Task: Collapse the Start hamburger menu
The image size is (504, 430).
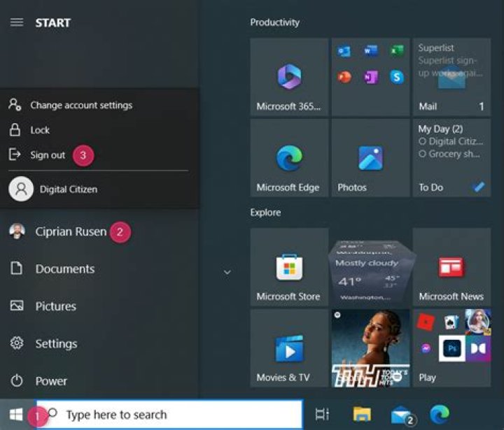Action: (16, 22)
